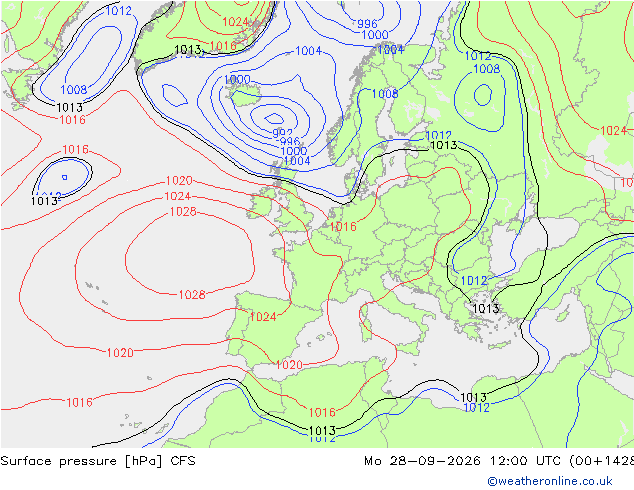Select the 1024 label over Russia
The height and width of the screenshot is (490, 634).
[x=614, y=131]
